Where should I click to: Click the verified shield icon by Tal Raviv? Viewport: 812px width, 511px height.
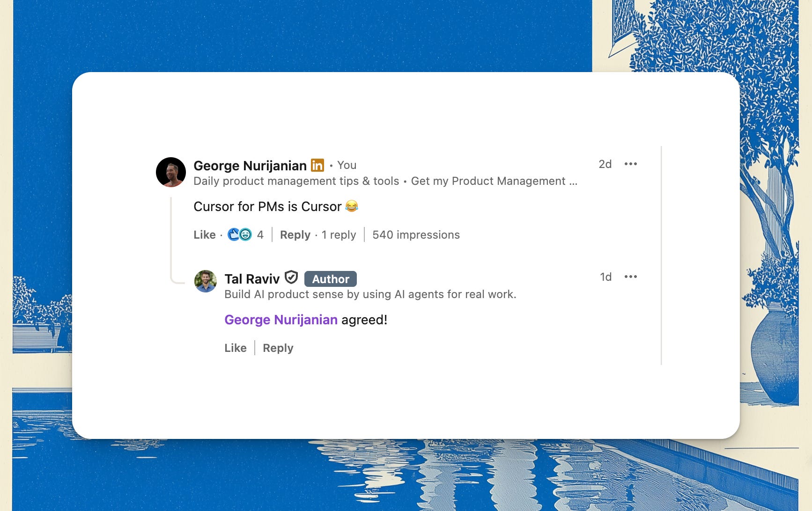click(291, 277)
